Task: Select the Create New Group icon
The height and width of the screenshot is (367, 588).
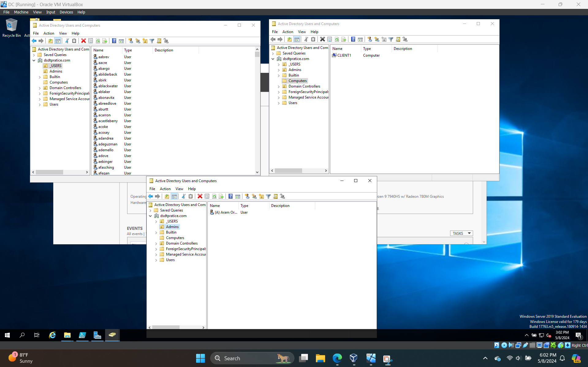Action: (x=138, y=41)
